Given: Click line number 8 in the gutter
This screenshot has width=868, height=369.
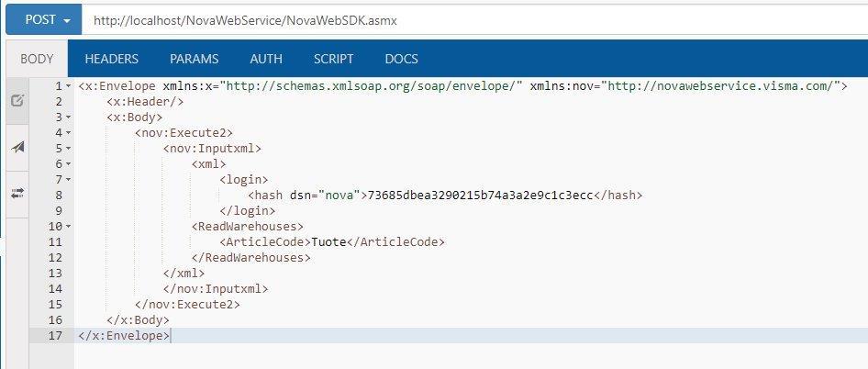Looking at the screenshot, I should tap(59, 195).
